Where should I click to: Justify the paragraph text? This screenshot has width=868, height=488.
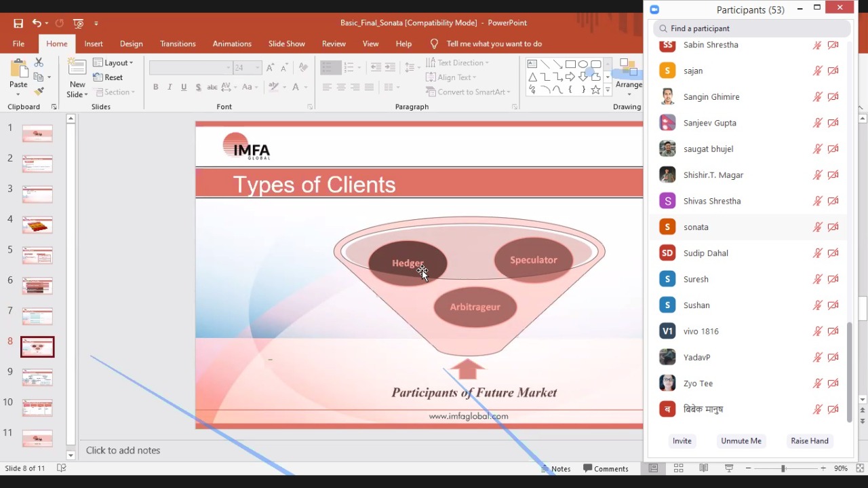[369, 87]
